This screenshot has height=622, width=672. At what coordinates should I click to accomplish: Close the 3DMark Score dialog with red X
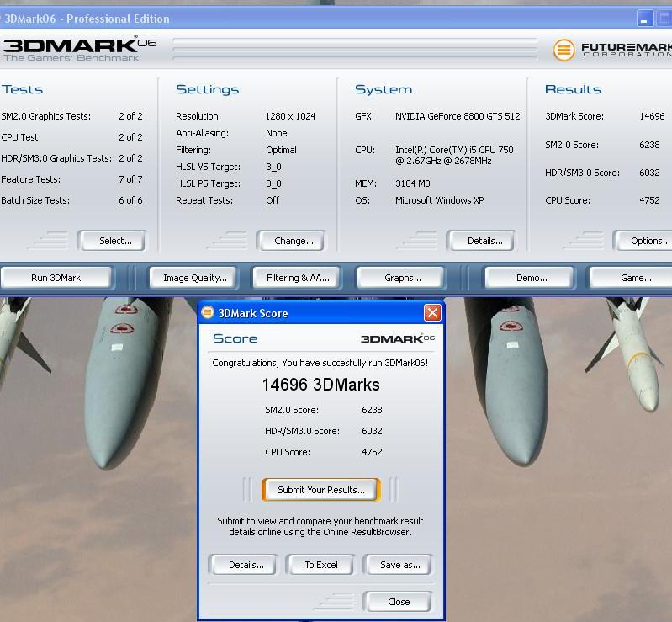(x=432, y=313)
